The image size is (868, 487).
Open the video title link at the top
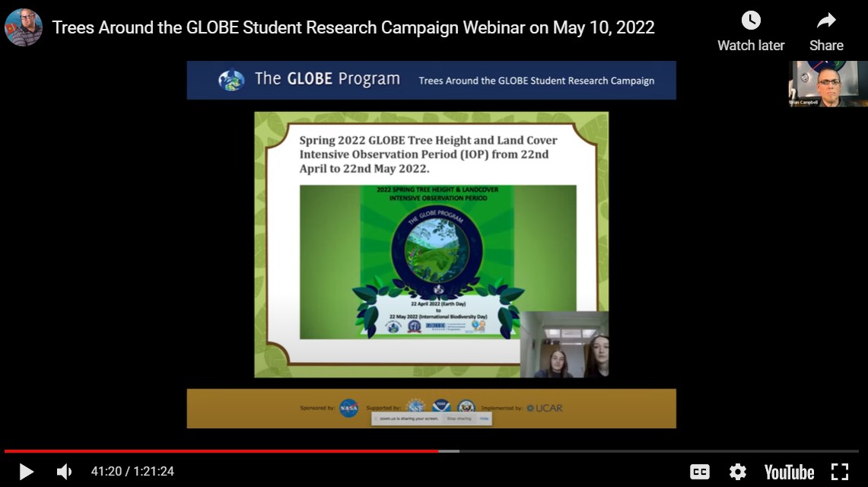(x=353, y=27)
